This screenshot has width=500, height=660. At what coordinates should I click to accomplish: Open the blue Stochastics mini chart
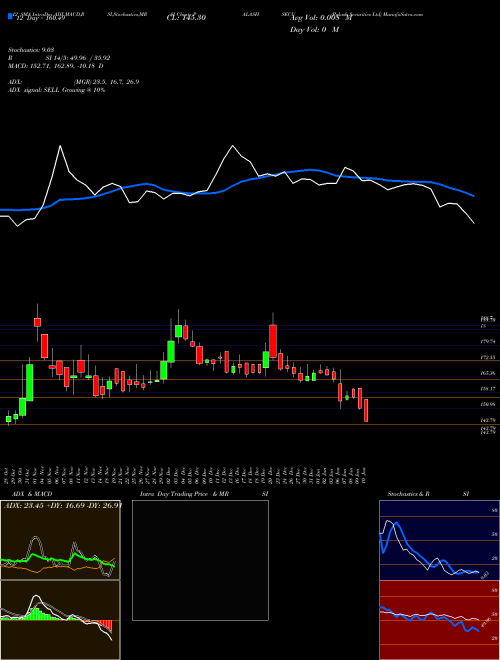coord(439,540)
